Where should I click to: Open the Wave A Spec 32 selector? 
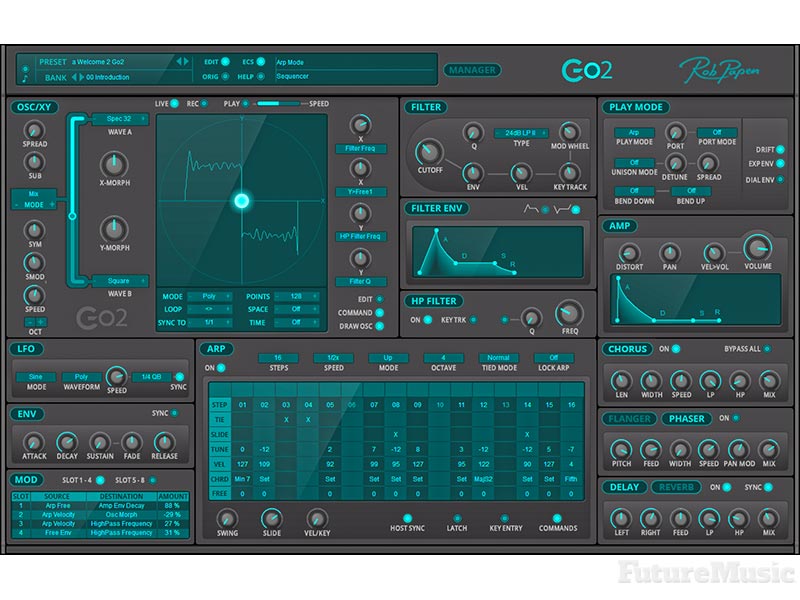coord(120,119)
